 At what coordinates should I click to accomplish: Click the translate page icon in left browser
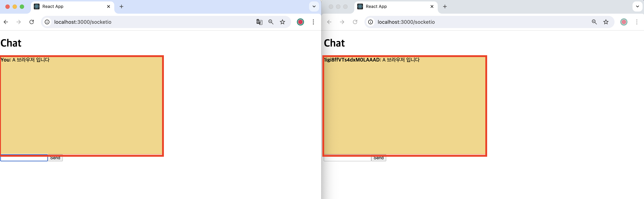click(x=259, y=22)
